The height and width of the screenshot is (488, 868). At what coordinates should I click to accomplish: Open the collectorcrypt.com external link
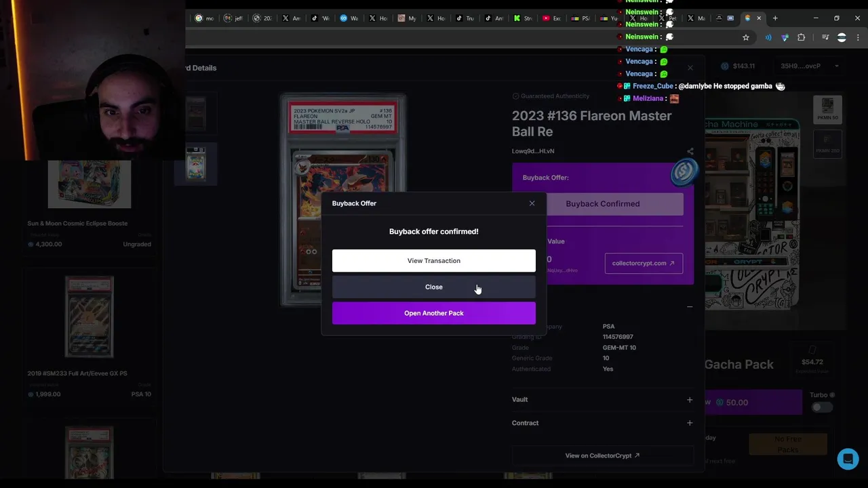click(x=644, y=263)
